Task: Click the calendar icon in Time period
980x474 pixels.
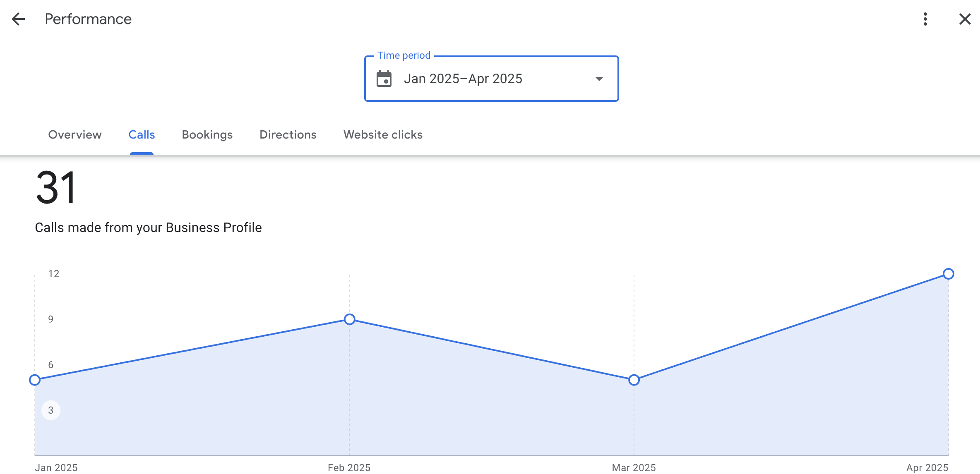Action: pos(384,79)
